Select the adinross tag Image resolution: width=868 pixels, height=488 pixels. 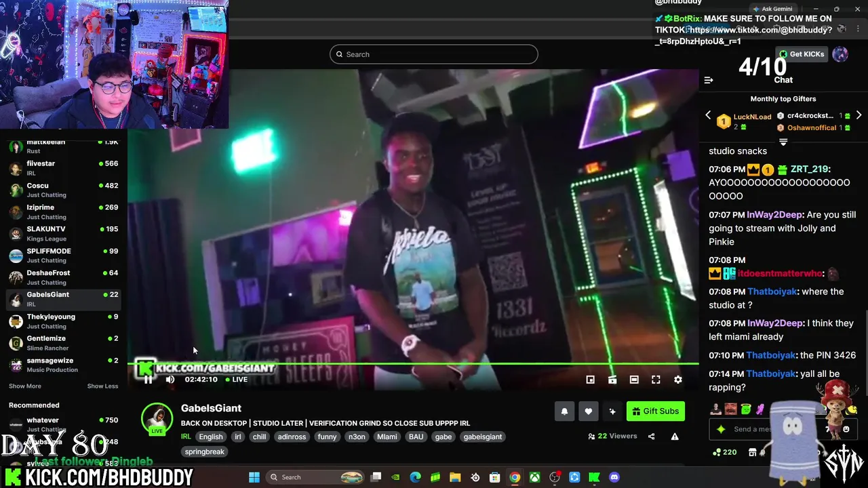[x=292, y=437]
